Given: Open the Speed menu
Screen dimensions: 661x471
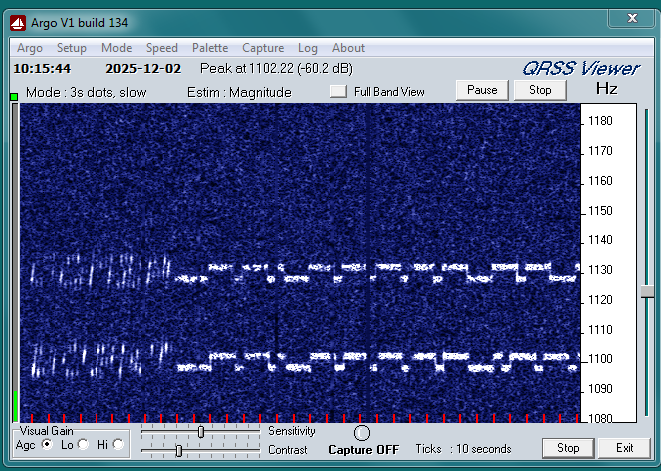Looking at the screenshot, I should (x=161, y=48).
